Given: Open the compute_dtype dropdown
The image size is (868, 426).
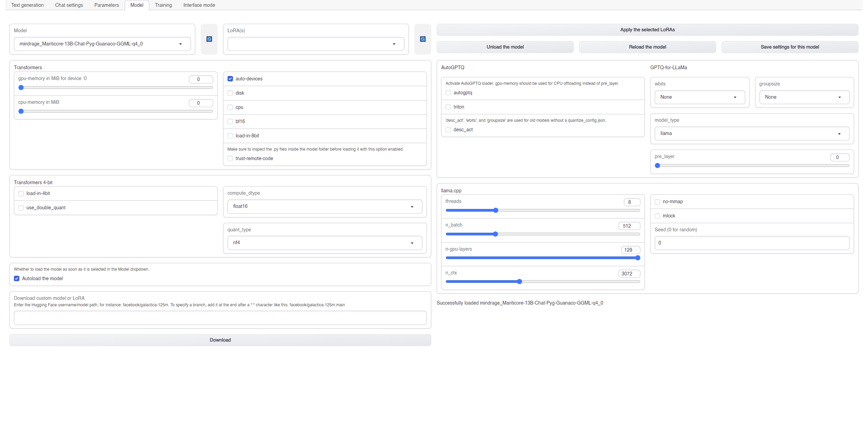Looking at the screenshot, I should click(x=324, y=206).
